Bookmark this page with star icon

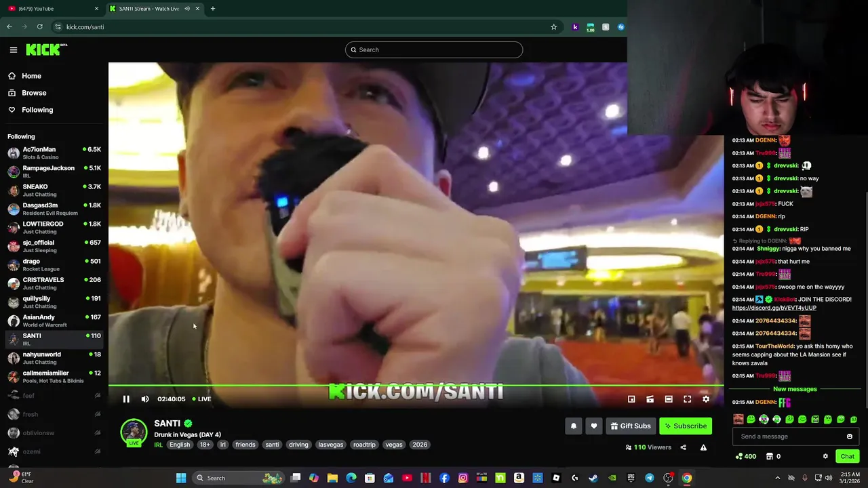(553, 27)
